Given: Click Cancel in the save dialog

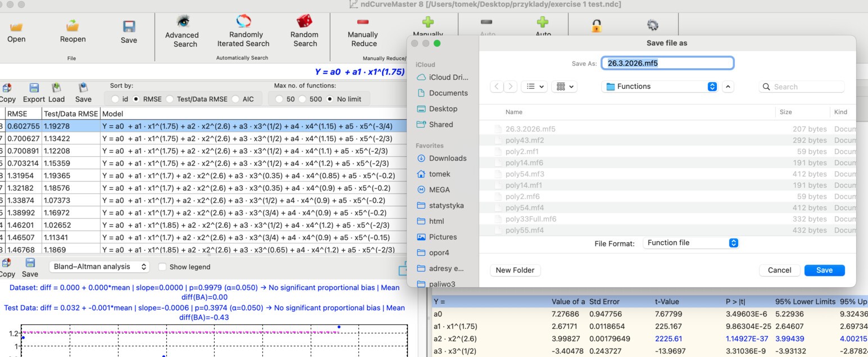Looking at the screenshot, I should [x=779, y=270].
